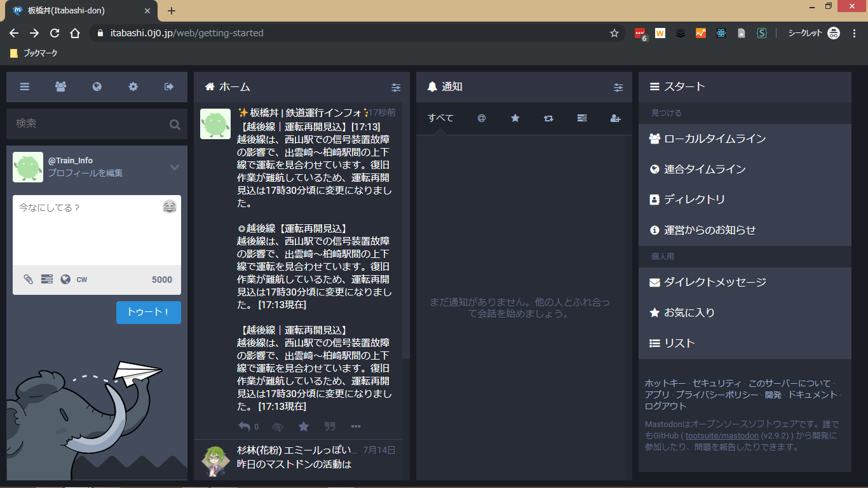The image size is (868, 488).
Task: Toggle the getting-started hamburger menu icon
Action: pos(24,87)
